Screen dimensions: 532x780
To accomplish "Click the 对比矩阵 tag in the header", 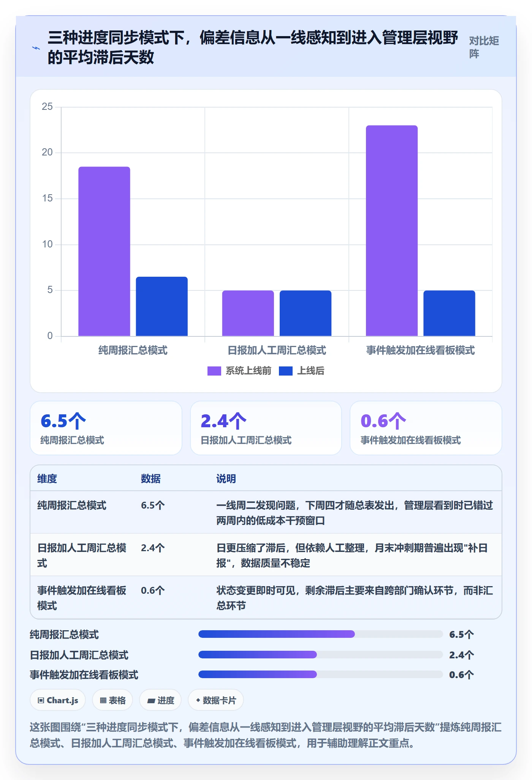I will [484, 47].
